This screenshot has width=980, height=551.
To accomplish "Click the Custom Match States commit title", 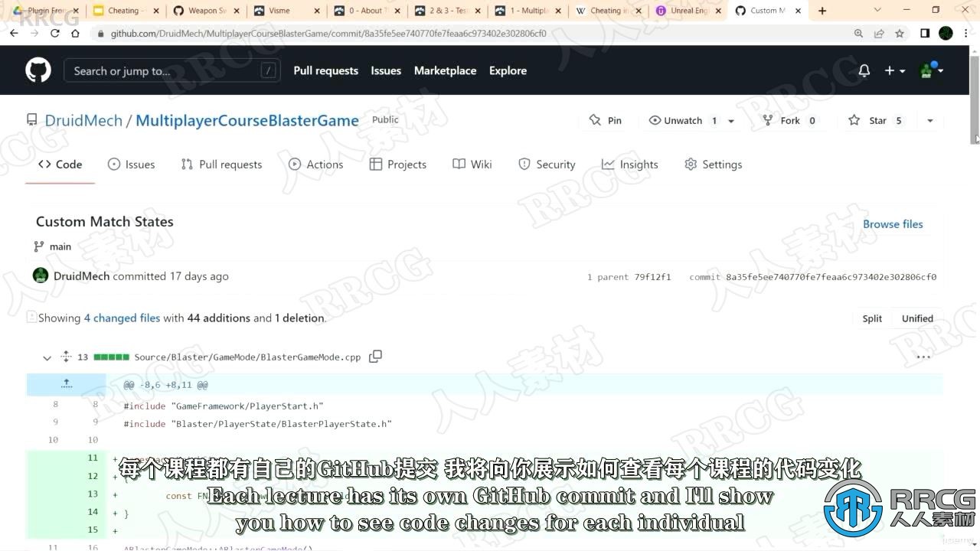I will click(105, 221).
